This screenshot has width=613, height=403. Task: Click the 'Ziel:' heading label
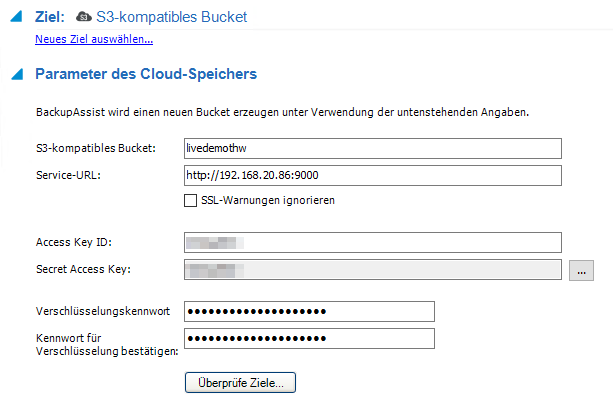pyautogui.click(x=49, y=18)
